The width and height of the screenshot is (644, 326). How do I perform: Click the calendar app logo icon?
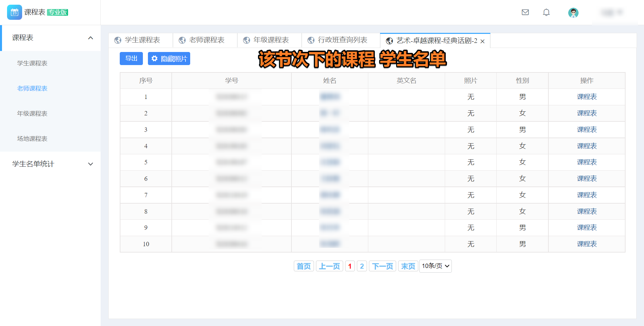click(14, 12)
